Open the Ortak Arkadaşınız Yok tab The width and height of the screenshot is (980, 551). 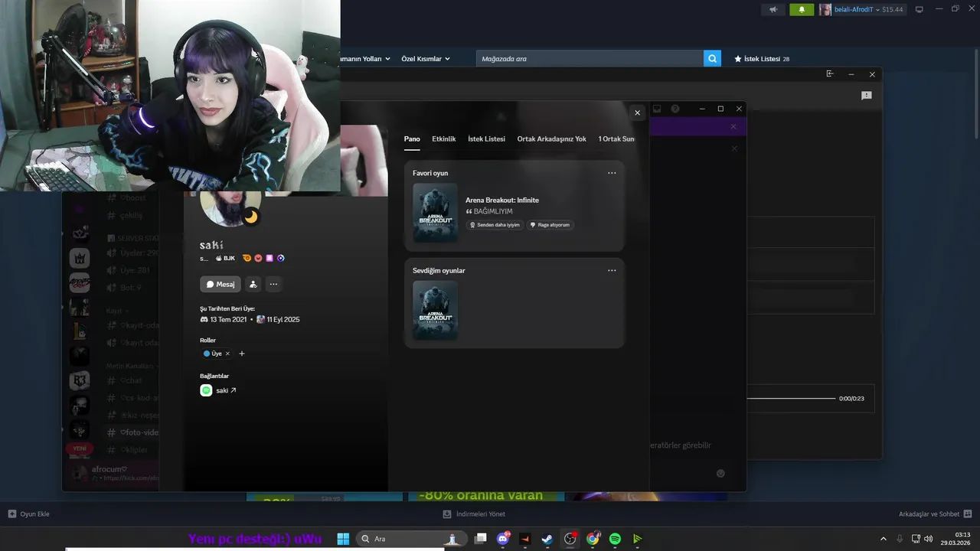pyautogui.click(x=551, y=139)
